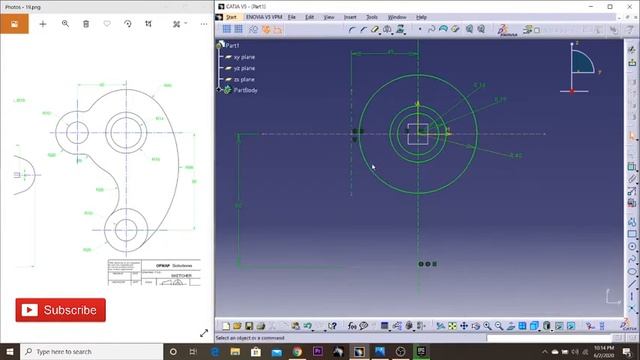
Task: Click the Normal View icon
Action: 511,326
